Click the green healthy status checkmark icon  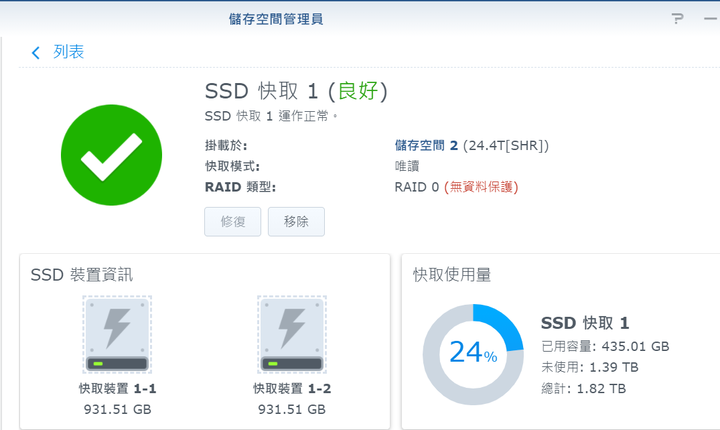click(112, 155)
